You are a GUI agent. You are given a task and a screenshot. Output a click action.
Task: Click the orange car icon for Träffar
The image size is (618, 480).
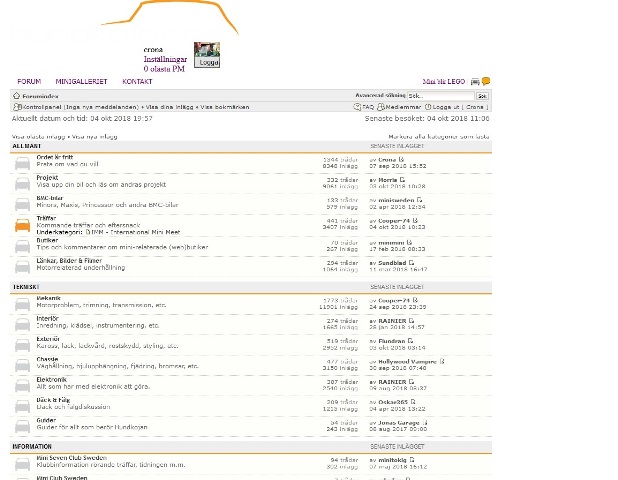coord(22,225)
